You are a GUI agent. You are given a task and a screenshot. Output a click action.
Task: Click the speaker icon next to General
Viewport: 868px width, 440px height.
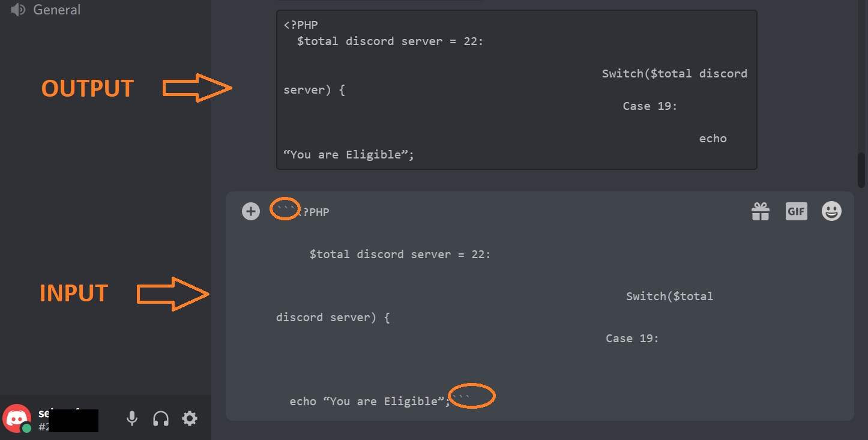click(16, 9)
